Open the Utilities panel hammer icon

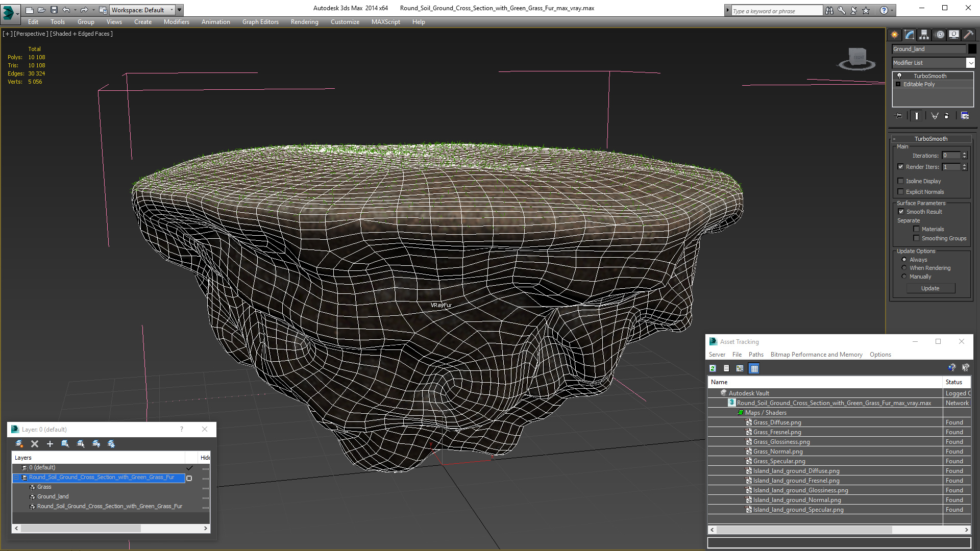pos(968,35)
